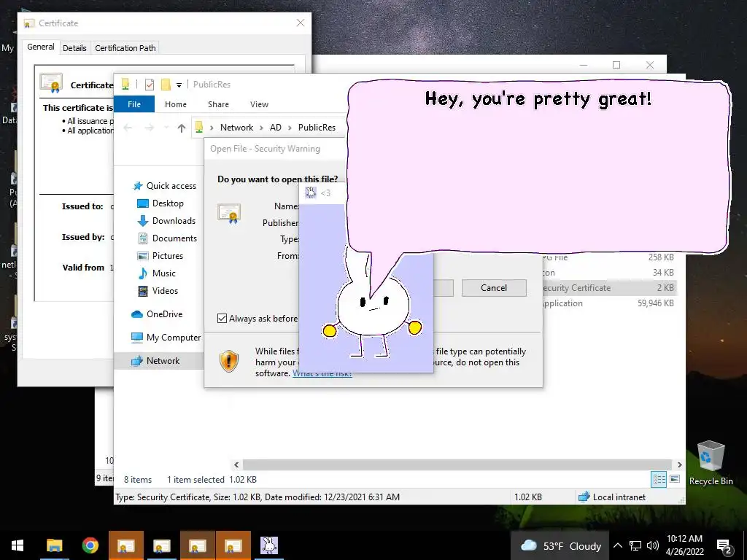Open the Recycle Bin on the desktop

pos(711,462)
